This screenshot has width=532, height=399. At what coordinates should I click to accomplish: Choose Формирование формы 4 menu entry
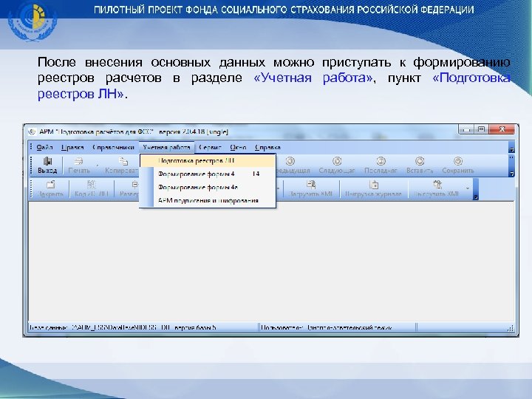tap(208, 174)
